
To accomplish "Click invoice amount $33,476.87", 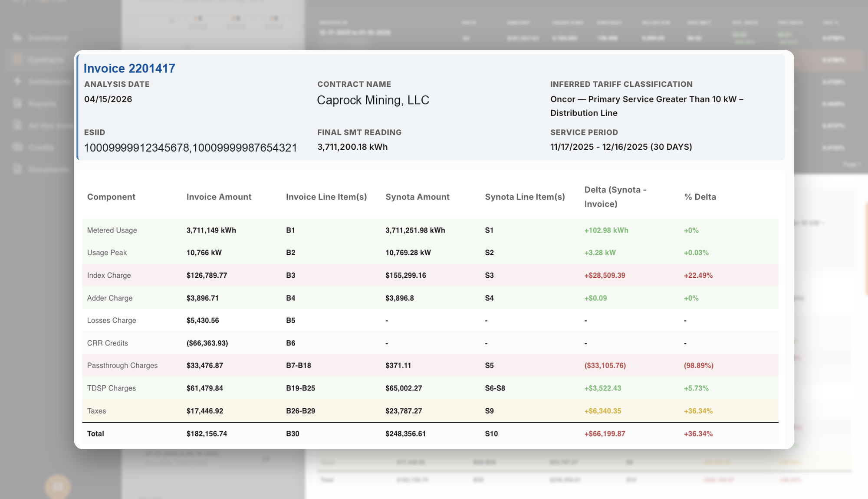I will tap(205, 366).
